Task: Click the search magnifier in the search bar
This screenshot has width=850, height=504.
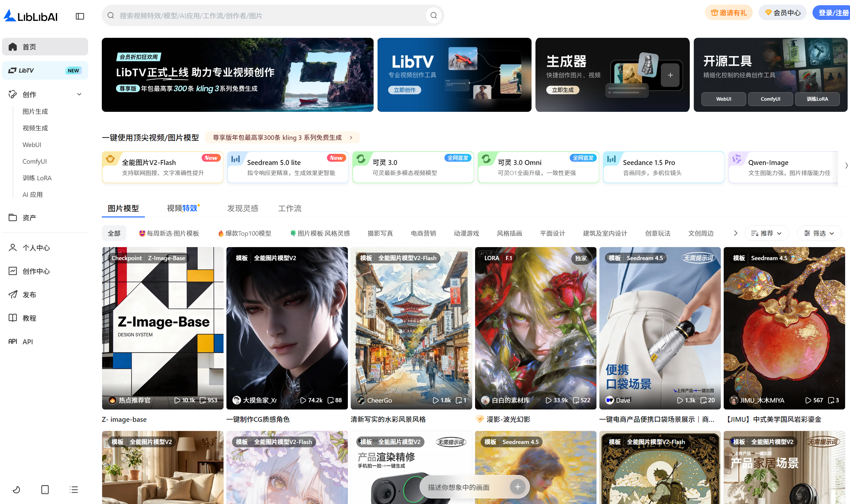Action: pyautogui.click(x=433, y=15)
